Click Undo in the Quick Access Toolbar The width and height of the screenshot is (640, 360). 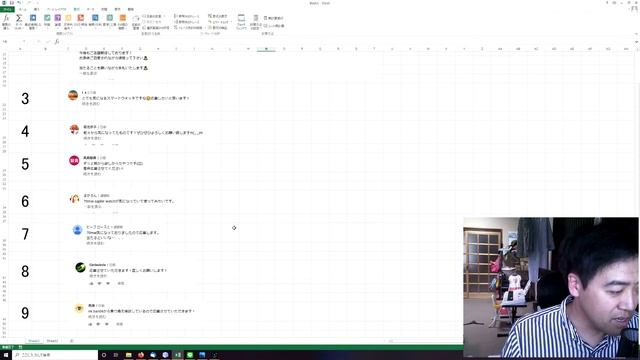[19, 3]
